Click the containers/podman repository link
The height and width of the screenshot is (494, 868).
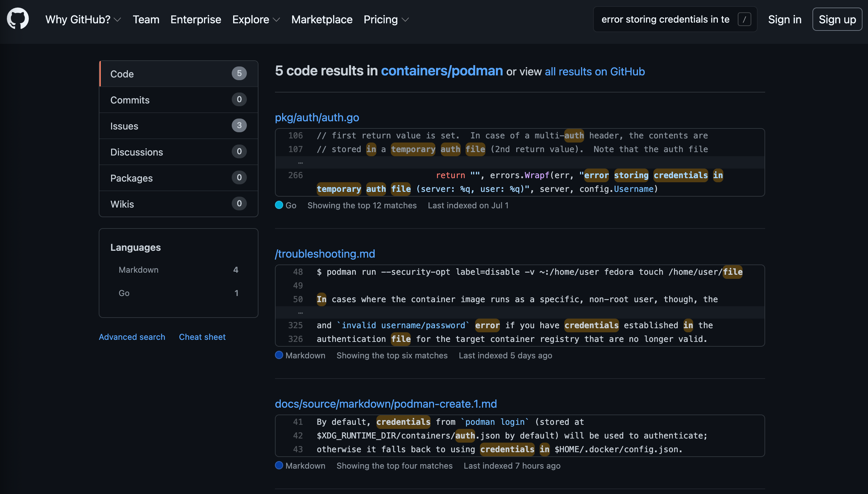442,71
